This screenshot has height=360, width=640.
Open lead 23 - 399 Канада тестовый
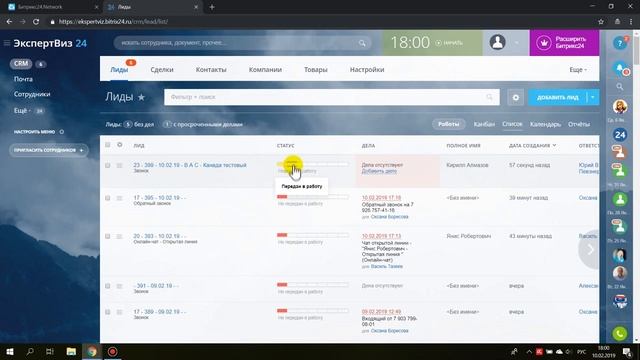190,165
